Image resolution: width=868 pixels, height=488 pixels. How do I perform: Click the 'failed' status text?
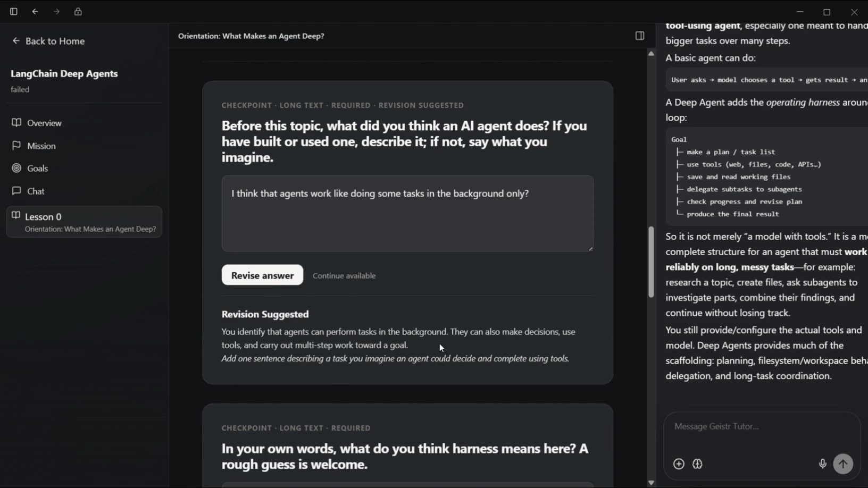[20, 89]
